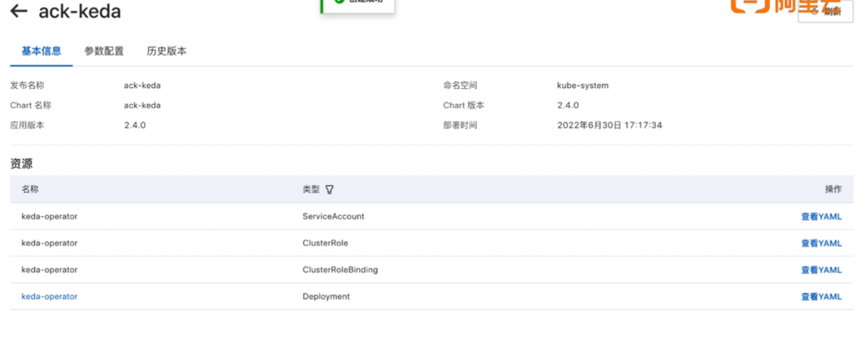
Task: Select the Deployment type cell
Action: point(326,296)
